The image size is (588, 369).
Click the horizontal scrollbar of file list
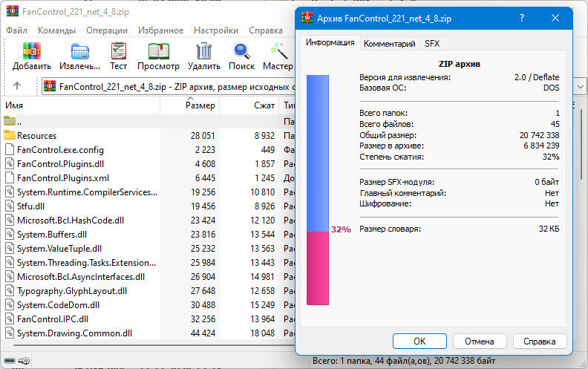154,345
